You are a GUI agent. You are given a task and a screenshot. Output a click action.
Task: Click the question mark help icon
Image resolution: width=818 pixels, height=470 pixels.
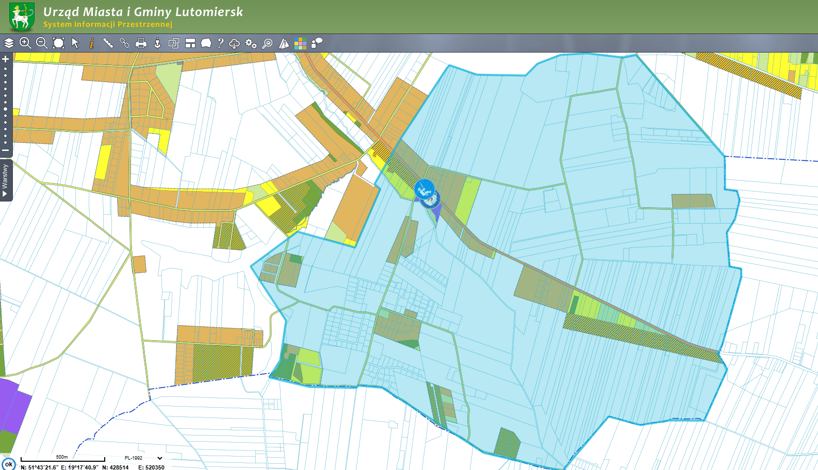coord(220,44)
